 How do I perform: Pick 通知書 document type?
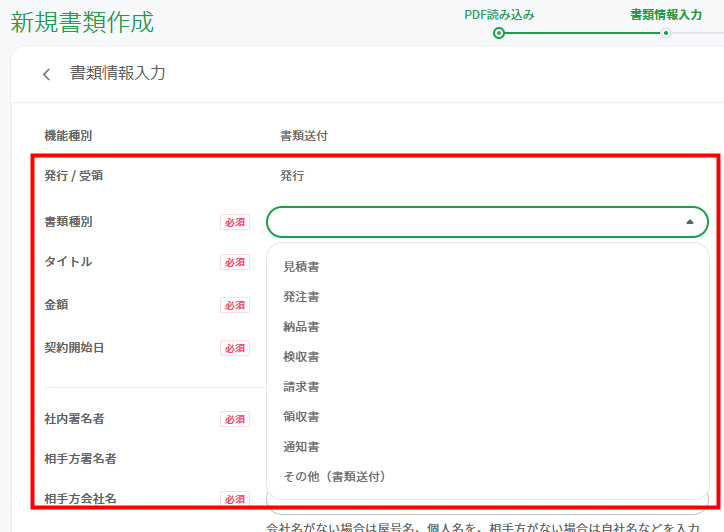pos(301,447)
